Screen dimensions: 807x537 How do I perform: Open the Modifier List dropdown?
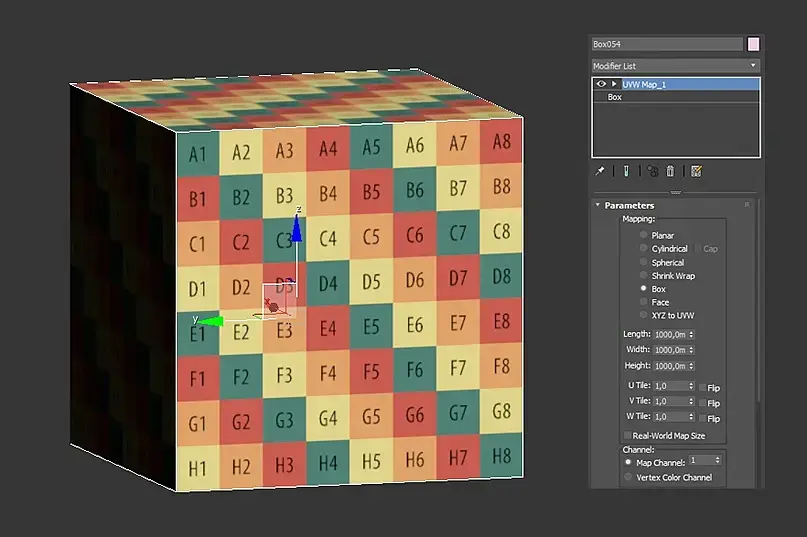click(x=675, y=66)
